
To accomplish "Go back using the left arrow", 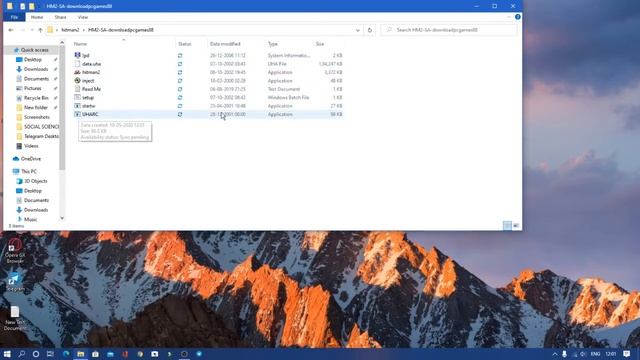I will (11, 30).
